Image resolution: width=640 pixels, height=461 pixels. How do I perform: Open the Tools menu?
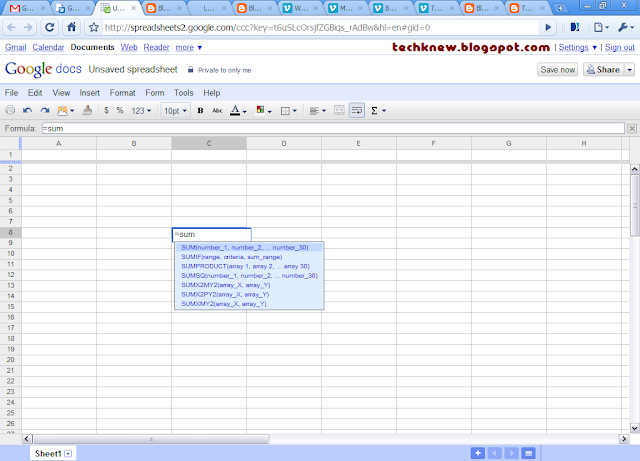coord(184,93)
